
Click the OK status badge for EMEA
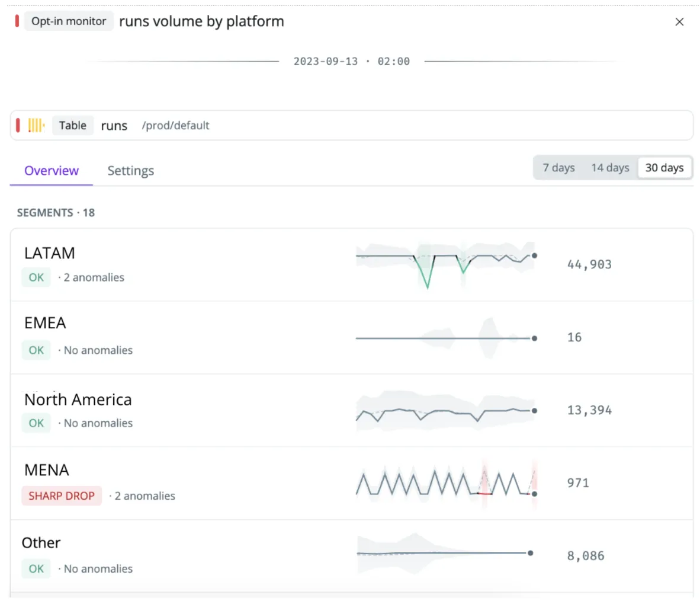(x=36, y=350)
